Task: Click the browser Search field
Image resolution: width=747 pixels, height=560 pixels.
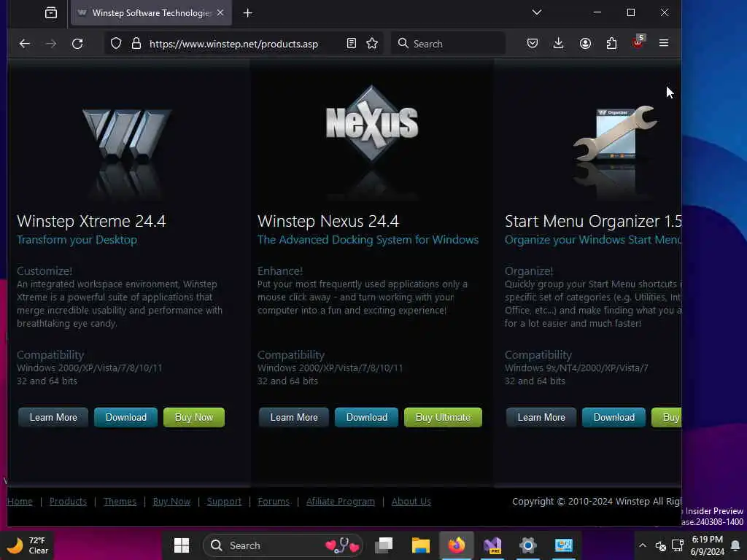Action: (448, 44)
